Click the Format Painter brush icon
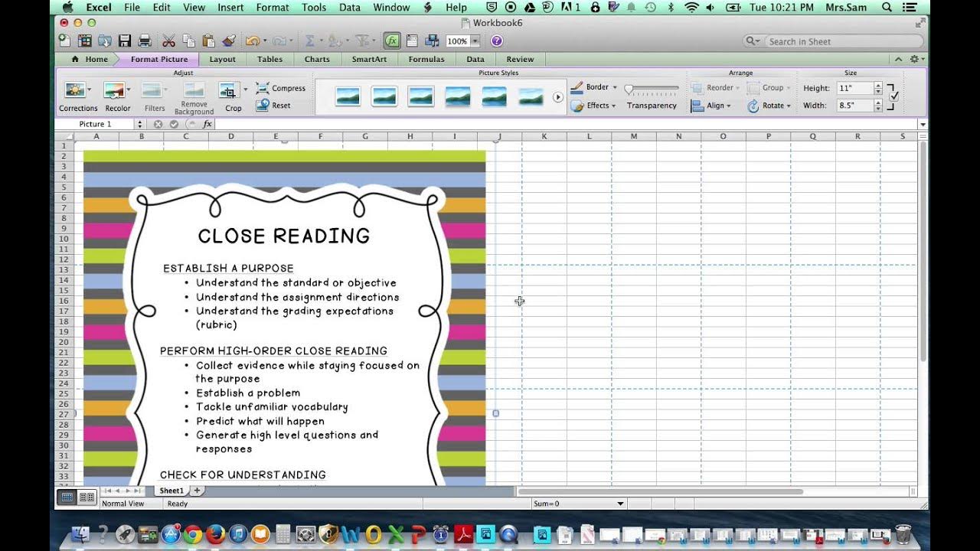Image resolution: width=980 pixels, height=551 pixels. (x=228, y=41)
